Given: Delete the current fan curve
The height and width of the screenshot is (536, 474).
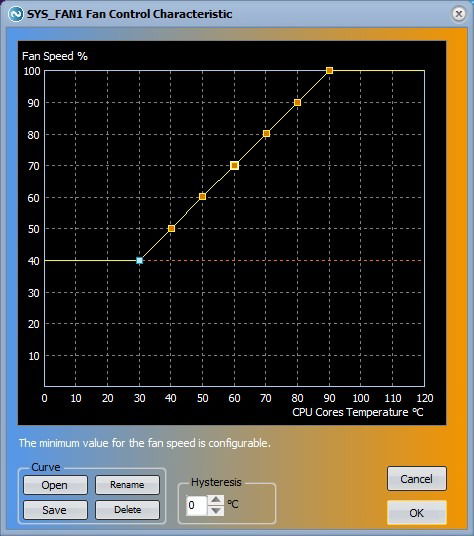Looking at the screenshot, I should [127, 510].
